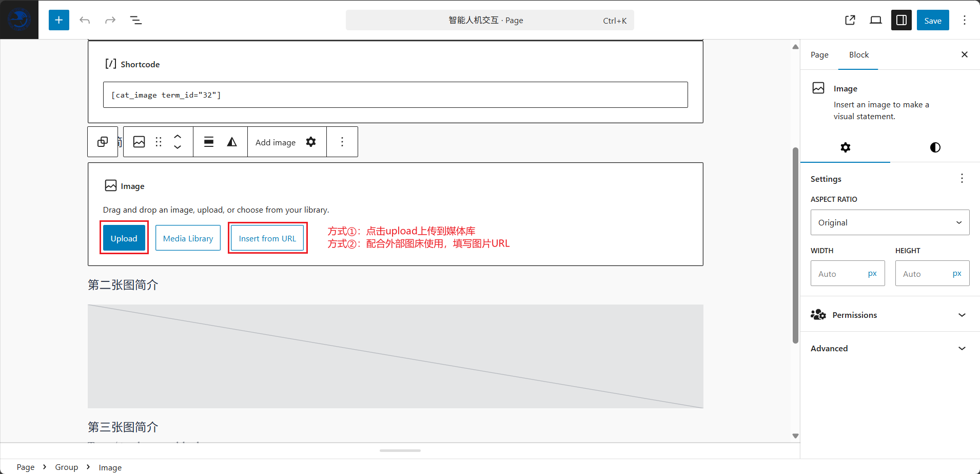Toggle the Settings sidebar panel button
Image resolution: width=980 pixels, height=474 pixels.
point(901,20)
